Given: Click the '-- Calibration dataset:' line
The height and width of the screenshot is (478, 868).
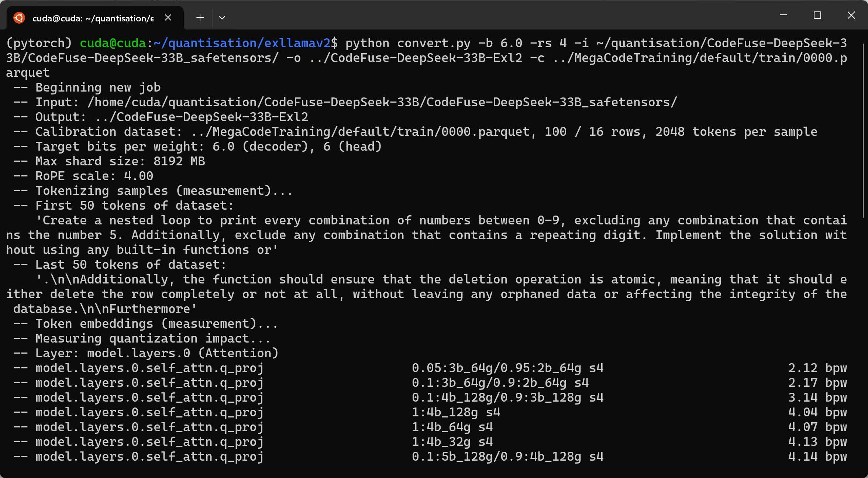Looking at the screenshot, I should click(x=416, y=132).
